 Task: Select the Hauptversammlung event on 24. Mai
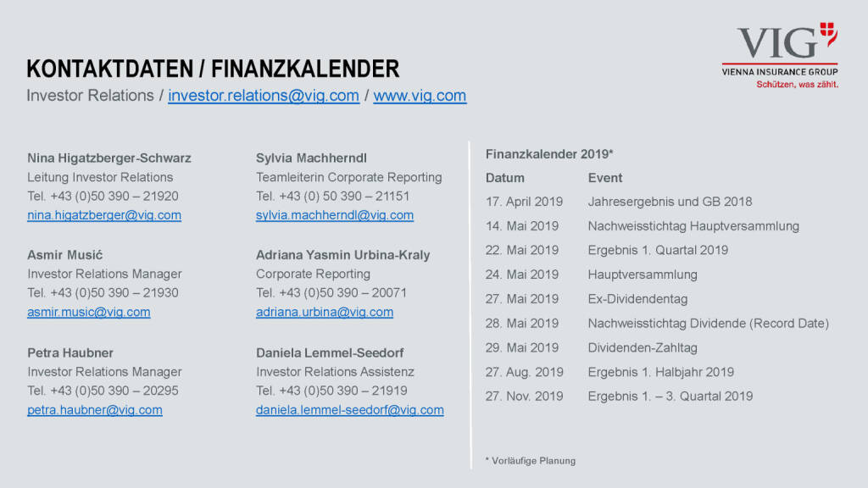tap(643, 274)
